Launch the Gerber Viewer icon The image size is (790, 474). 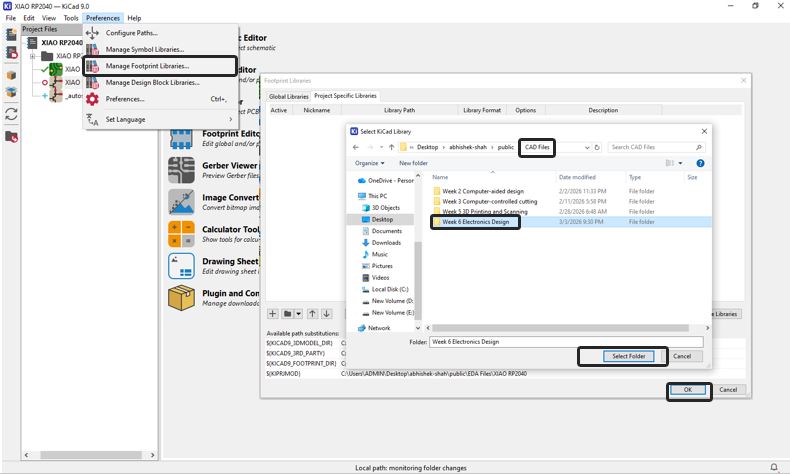coord(181,170)
